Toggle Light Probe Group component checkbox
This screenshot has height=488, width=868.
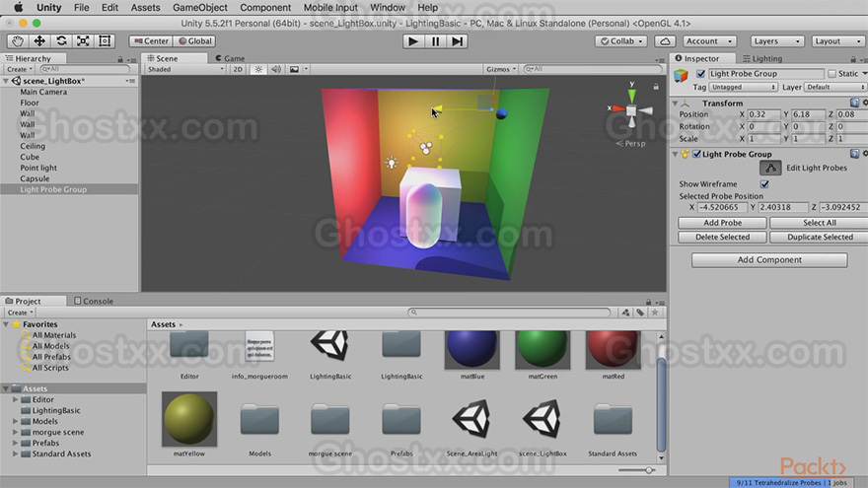697,154
